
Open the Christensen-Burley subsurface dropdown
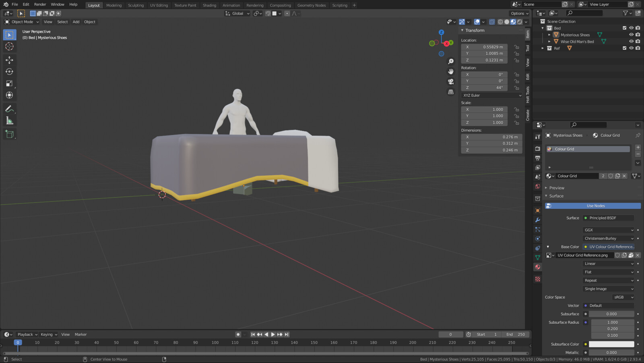click(x=609, y=239)
